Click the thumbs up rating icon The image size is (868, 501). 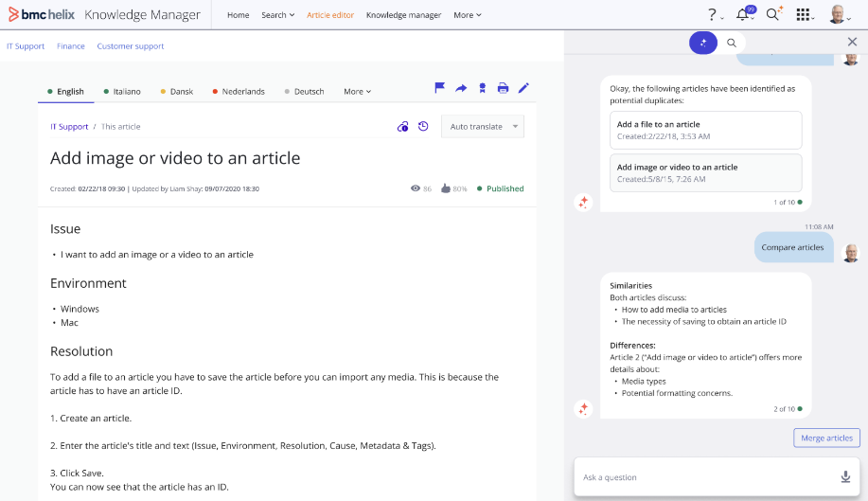446,188
